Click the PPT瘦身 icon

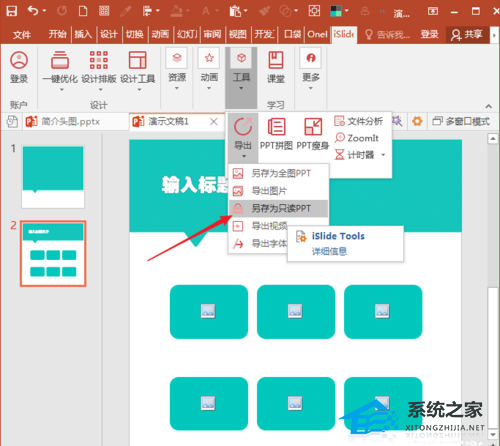tap(313, 133)
